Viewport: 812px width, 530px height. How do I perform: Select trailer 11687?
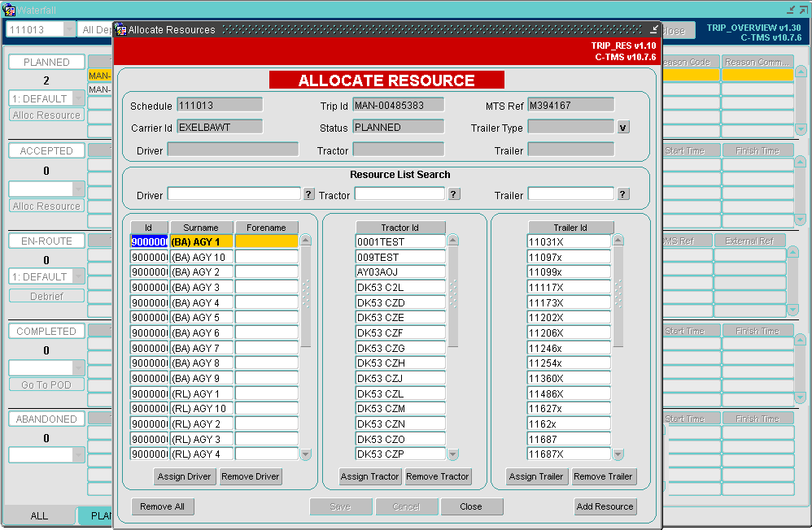pyautogui.click(x=569, y=439)
